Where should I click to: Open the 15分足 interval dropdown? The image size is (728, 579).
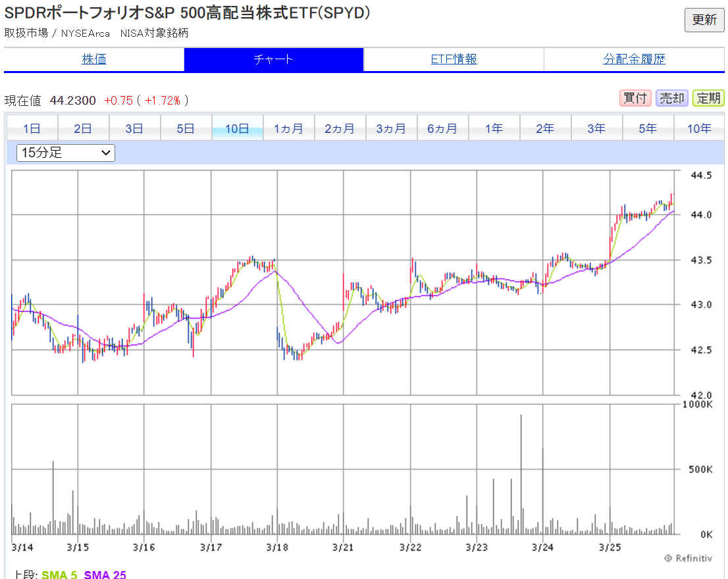pyautogui.click(x=65, y=153)
